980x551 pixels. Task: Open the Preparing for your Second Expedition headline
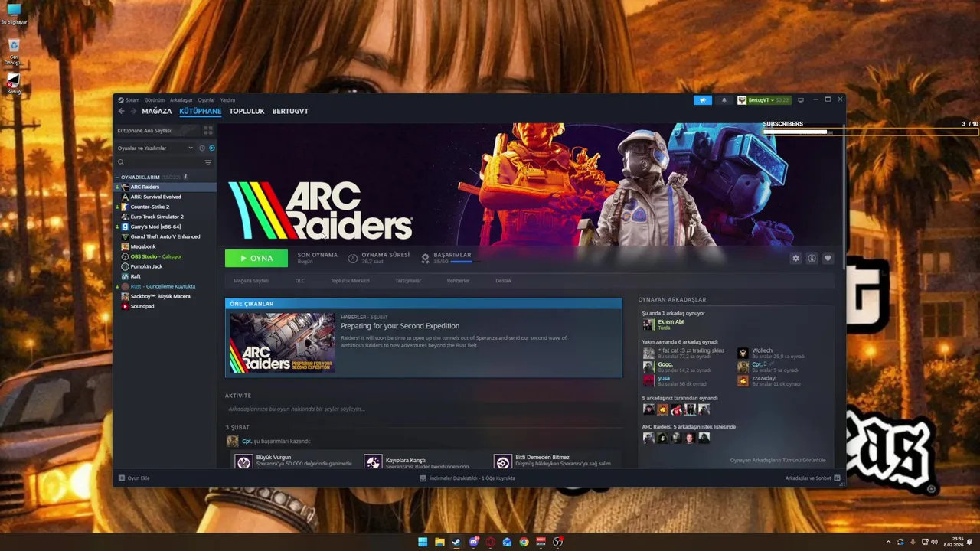pos(400,326)
